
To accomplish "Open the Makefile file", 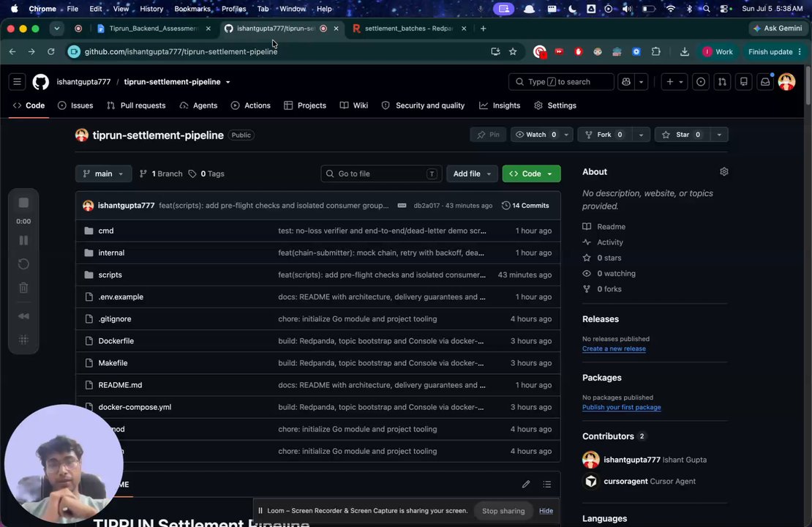I will click(x=113, y=363).
